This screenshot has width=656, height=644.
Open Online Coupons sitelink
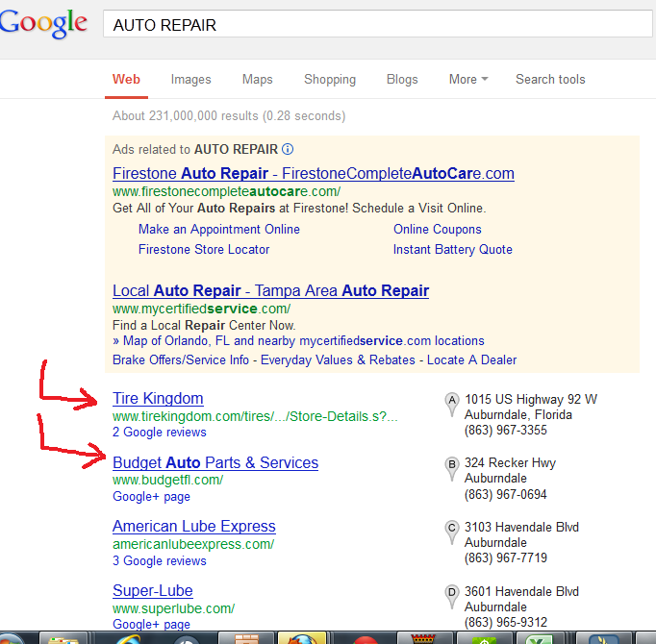point(438,229)
